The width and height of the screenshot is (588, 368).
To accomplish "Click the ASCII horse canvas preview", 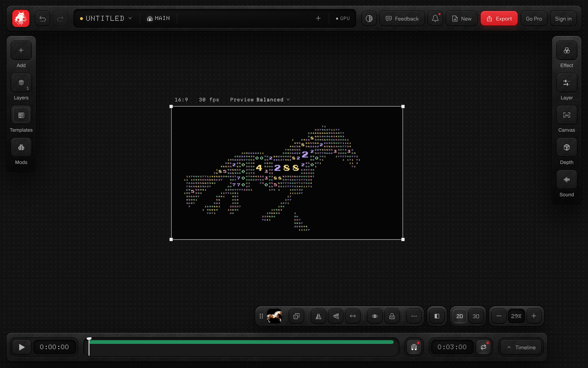I will (287, 173).
